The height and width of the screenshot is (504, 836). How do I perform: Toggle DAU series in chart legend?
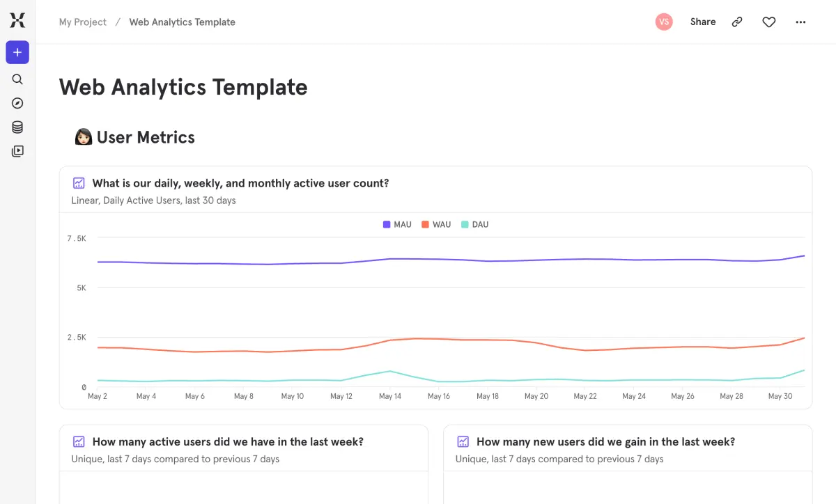(475, 225)
